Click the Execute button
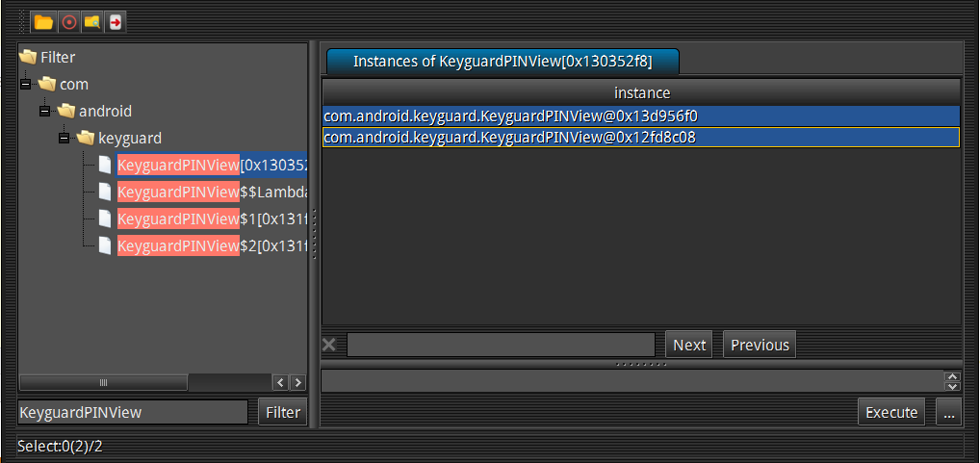Viewport: 980px width, 463px height. [891, 412]
